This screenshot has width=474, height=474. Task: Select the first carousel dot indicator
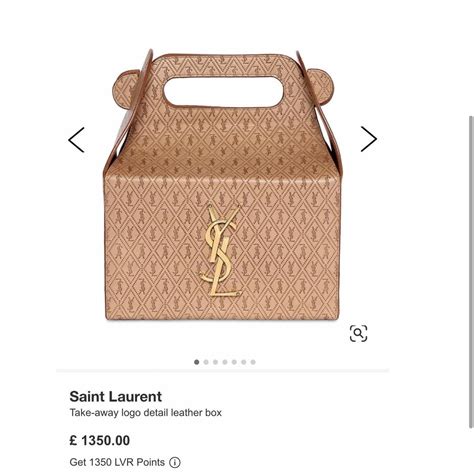197,362
